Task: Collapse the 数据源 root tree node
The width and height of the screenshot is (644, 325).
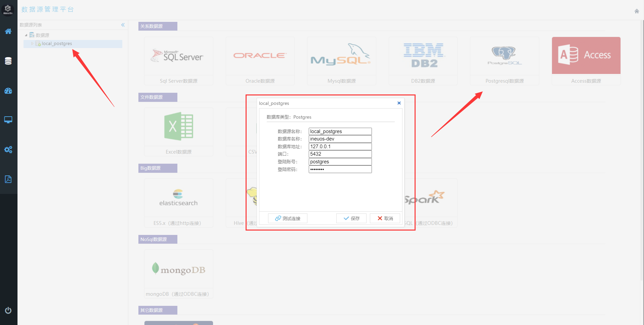Action: tap(26, 35)
